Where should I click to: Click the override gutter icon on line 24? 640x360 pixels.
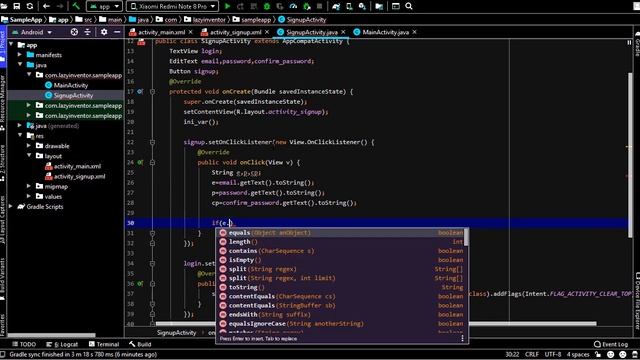click(x=140, y=162)
